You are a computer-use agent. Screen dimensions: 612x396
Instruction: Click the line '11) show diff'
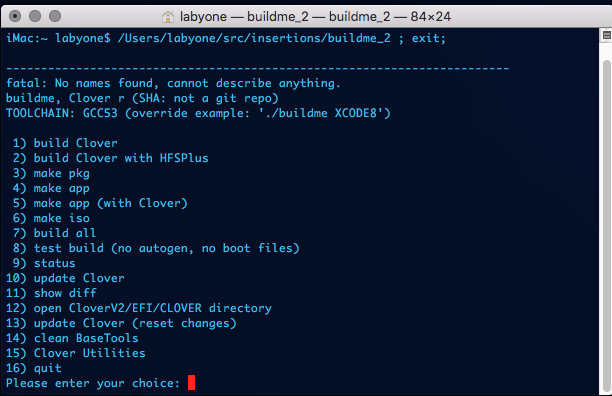tap(51, 293)
